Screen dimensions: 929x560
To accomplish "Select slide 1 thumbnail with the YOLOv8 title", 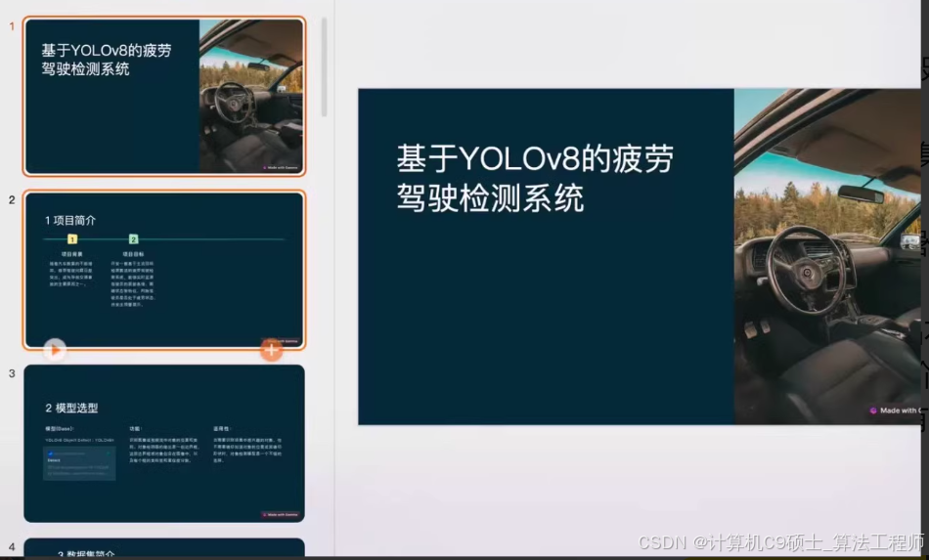I will 164,96.
